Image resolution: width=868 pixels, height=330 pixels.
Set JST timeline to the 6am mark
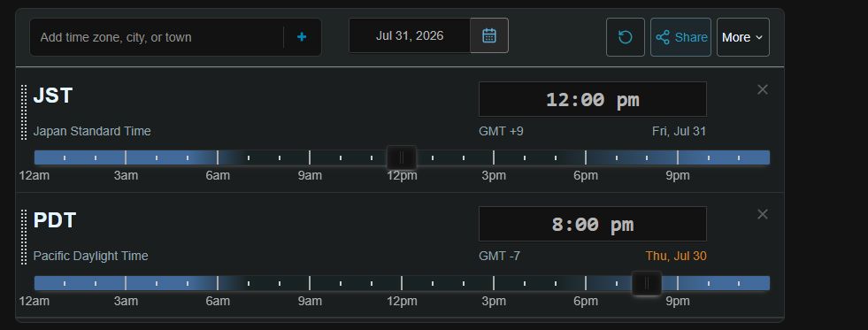tap(218, 157)
